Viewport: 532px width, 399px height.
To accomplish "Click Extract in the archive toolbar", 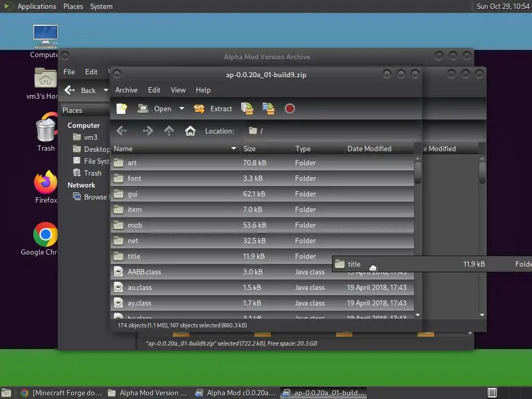I will pos(212,109).
